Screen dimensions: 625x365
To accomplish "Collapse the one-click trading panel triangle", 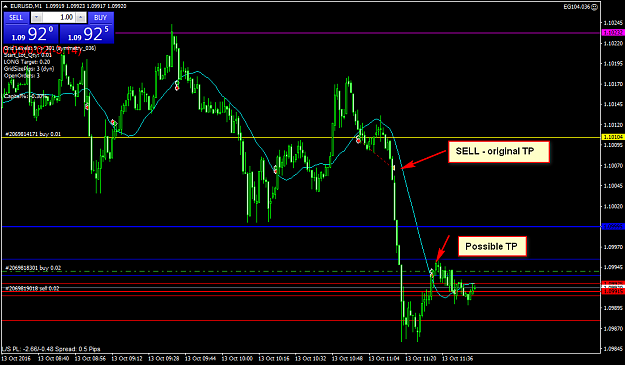I will (x=5, y=6).
